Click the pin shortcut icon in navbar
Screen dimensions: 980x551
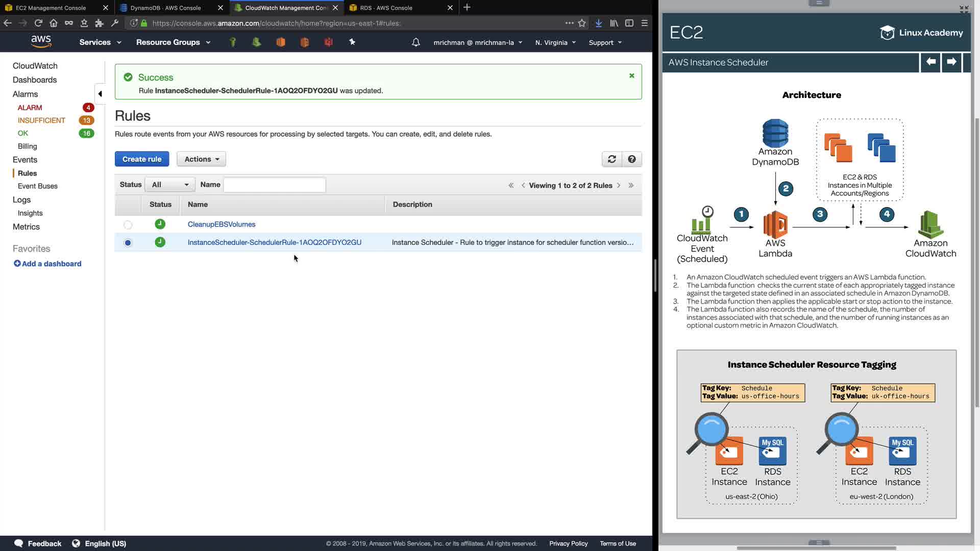352,42
